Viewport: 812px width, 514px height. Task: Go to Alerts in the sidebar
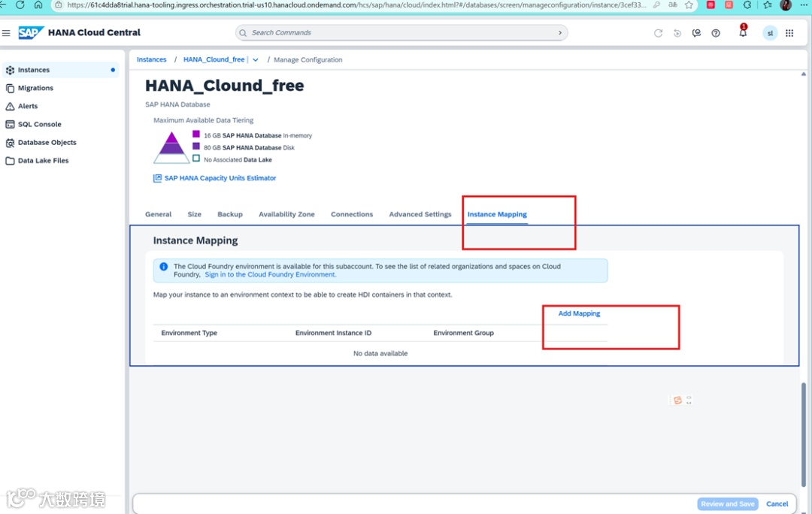(28, 106)
